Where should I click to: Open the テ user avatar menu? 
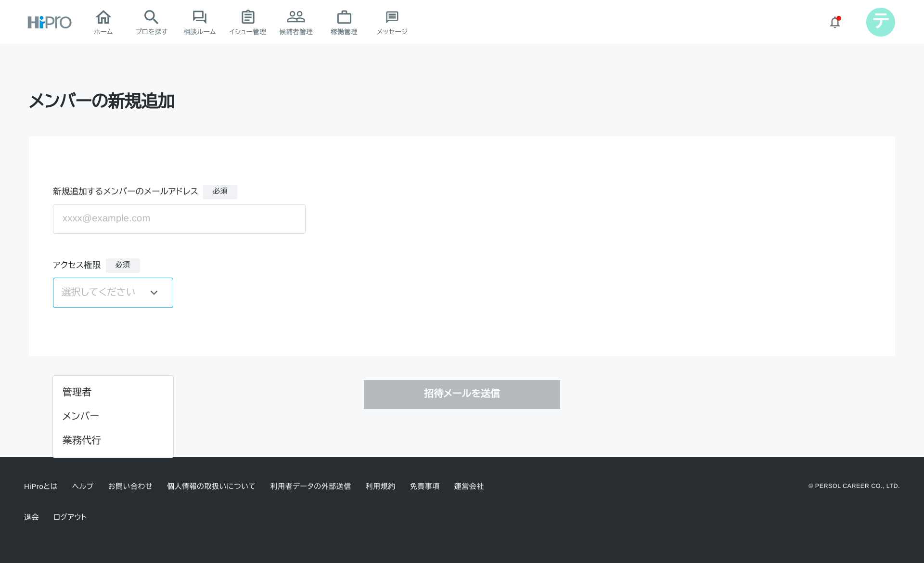click(880, 22)
